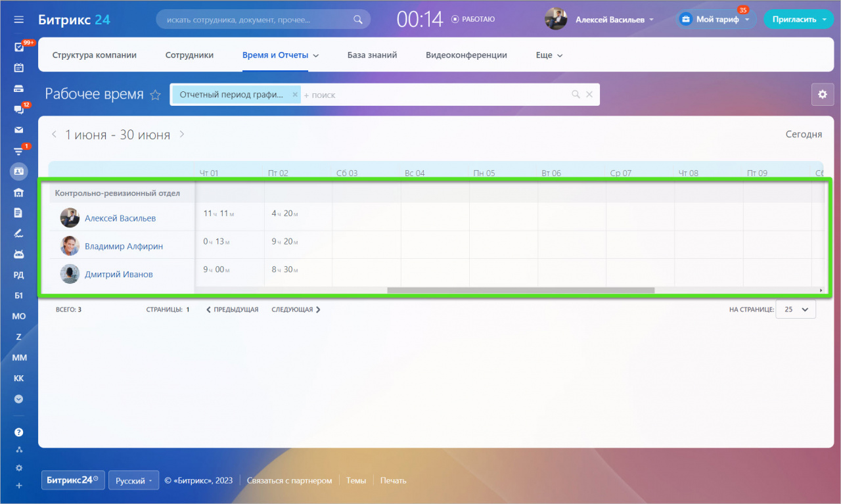Open the sitemap icon in sidebar

pyautogui.click(x=18, y=450)
